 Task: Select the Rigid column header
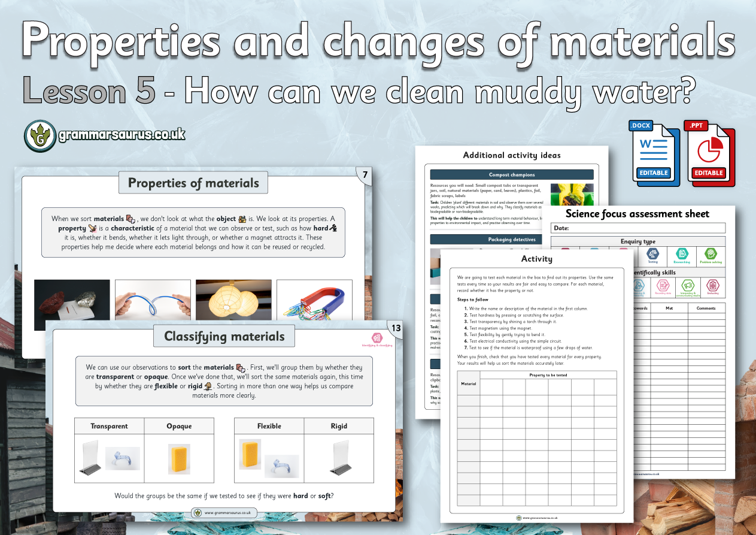(339, 426)
